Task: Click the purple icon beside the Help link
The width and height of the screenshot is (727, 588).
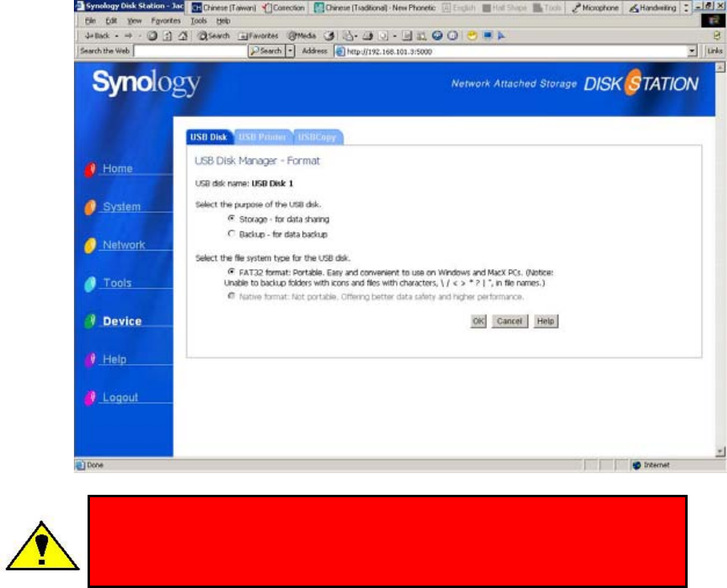Action: (x=91, y=359)
